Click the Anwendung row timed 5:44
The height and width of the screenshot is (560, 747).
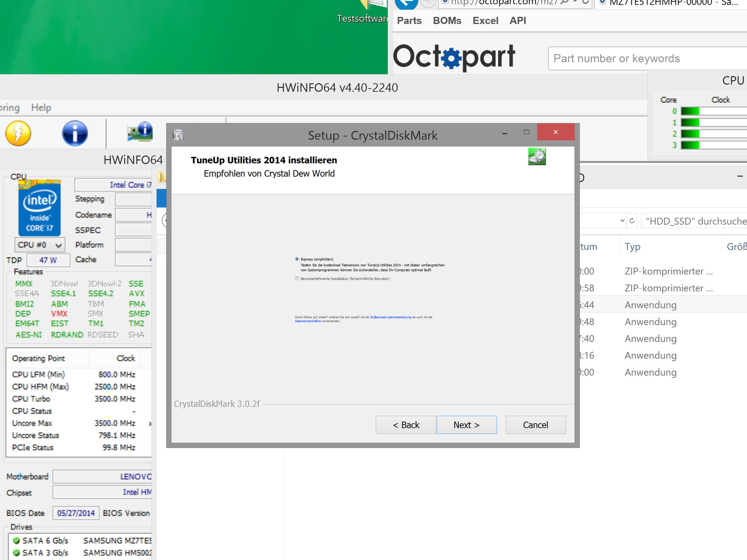pos(663,305)
